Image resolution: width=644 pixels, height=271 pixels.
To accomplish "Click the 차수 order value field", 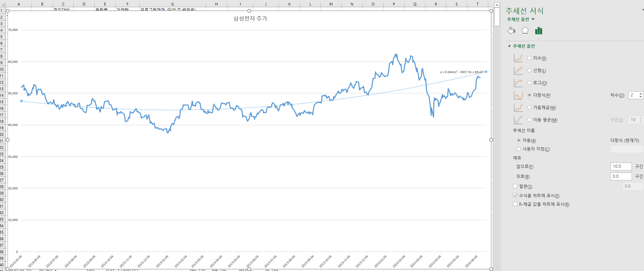I will click(633, 95).
